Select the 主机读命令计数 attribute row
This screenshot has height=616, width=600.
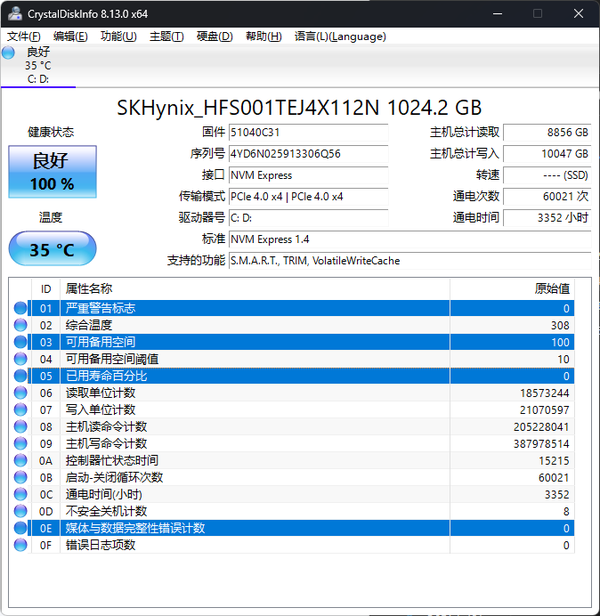pyautogui.click(x=303, y=426)
